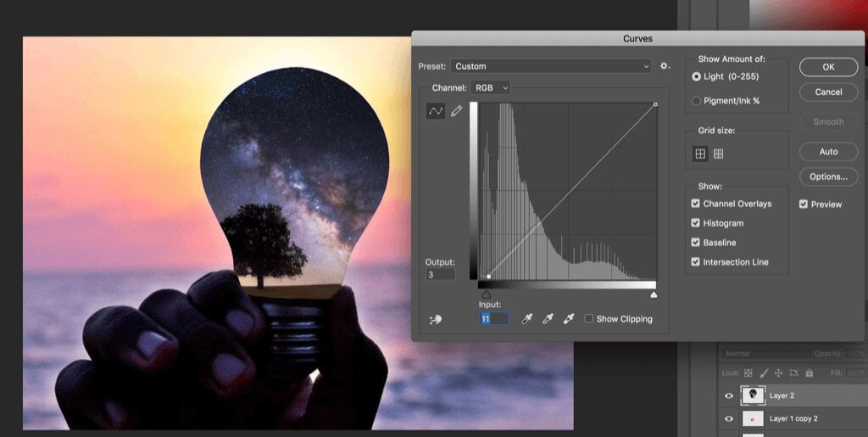Pick the black point eyedropper
Viewport: 868px width, 437px height.
click(x=527, y=318)
